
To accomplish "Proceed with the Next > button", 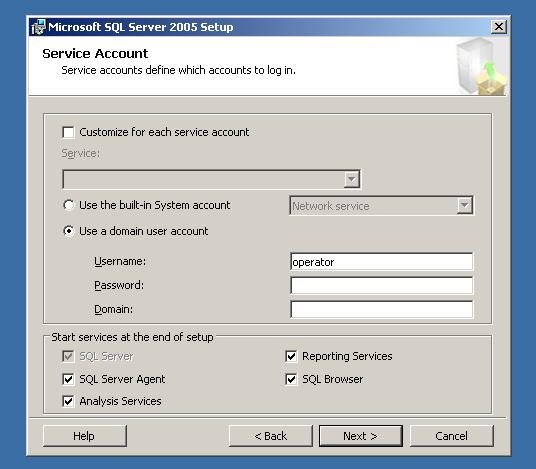I will (361, 436).
